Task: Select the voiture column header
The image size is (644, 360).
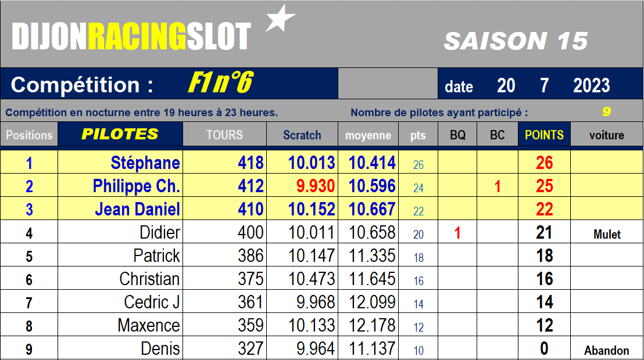Action: point(607,134)
